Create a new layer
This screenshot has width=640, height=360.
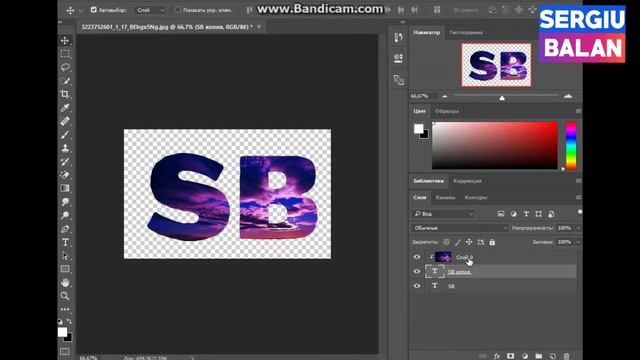pos(553,356)
